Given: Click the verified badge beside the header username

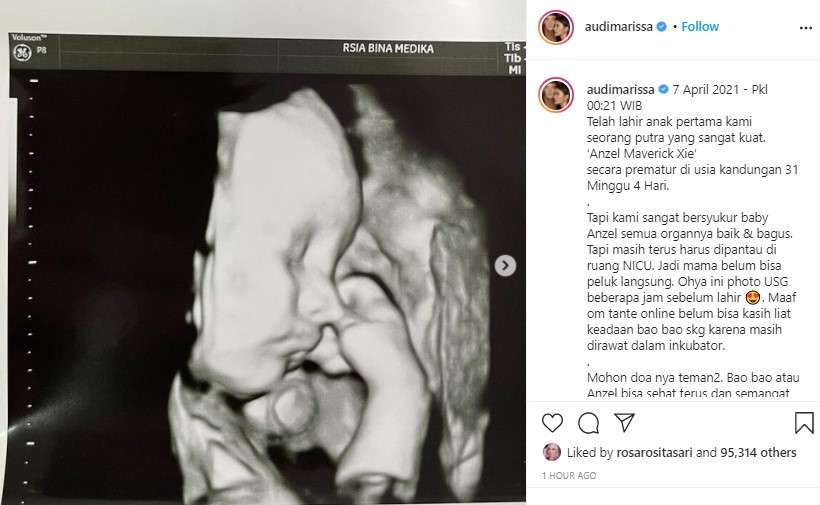Looking at the screenshot, I should (661, 27).
